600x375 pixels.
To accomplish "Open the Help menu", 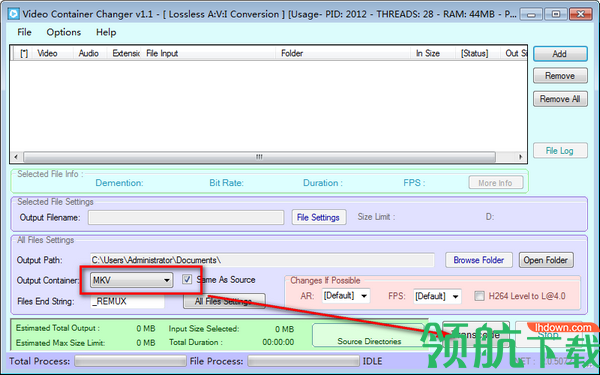I will (x=106, y=32).
